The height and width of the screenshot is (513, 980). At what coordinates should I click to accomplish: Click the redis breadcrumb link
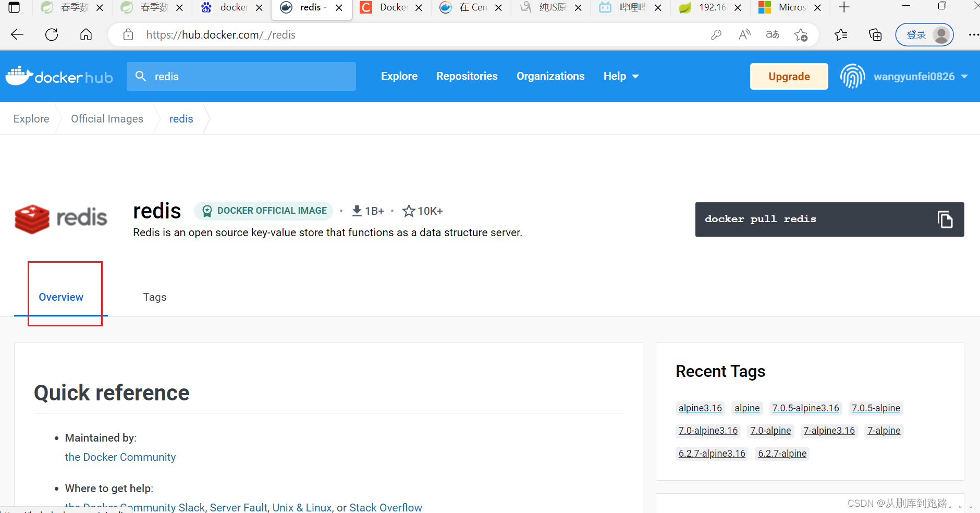181,119
